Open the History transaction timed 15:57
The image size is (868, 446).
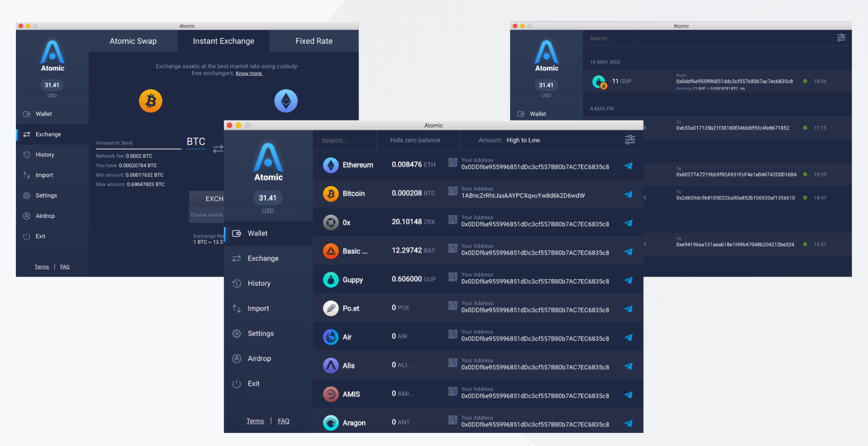pos(747,245)
